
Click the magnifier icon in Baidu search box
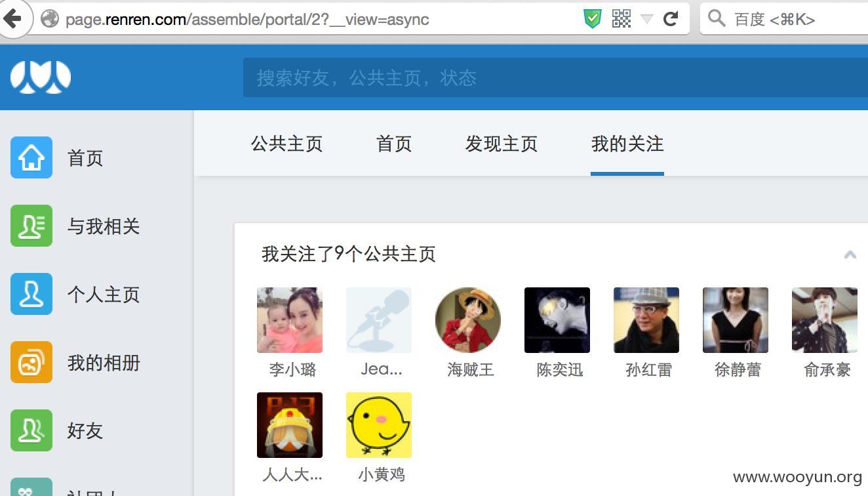coord(717,18)
